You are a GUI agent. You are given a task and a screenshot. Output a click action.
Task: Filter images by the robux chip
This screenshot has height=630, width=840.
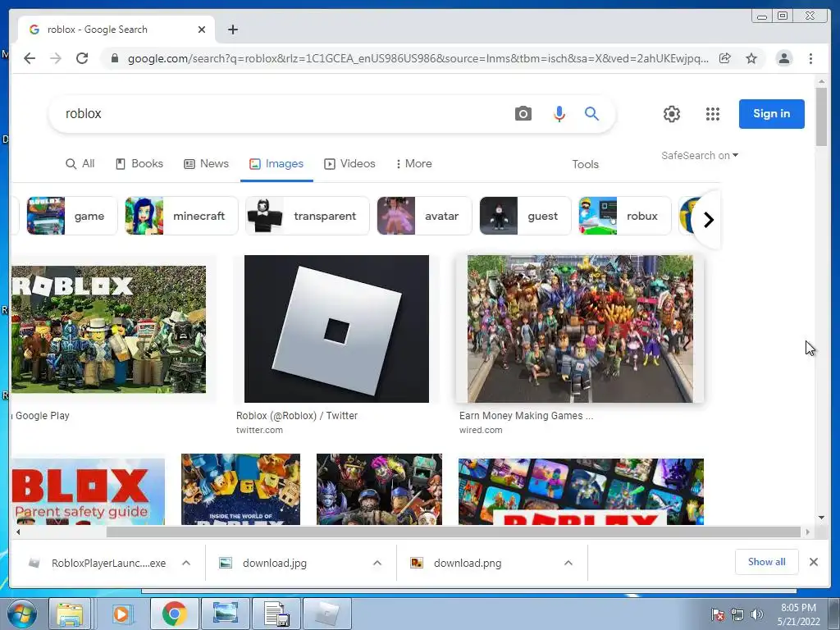[x=624, y=216]
